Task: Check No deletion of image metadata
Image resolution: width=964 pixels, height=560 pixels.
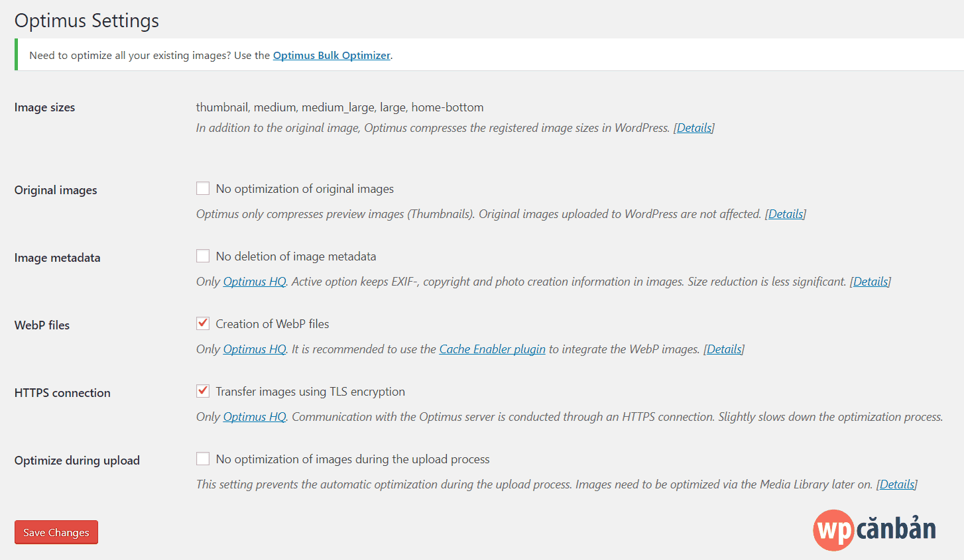Action: [x=203, y=256]
